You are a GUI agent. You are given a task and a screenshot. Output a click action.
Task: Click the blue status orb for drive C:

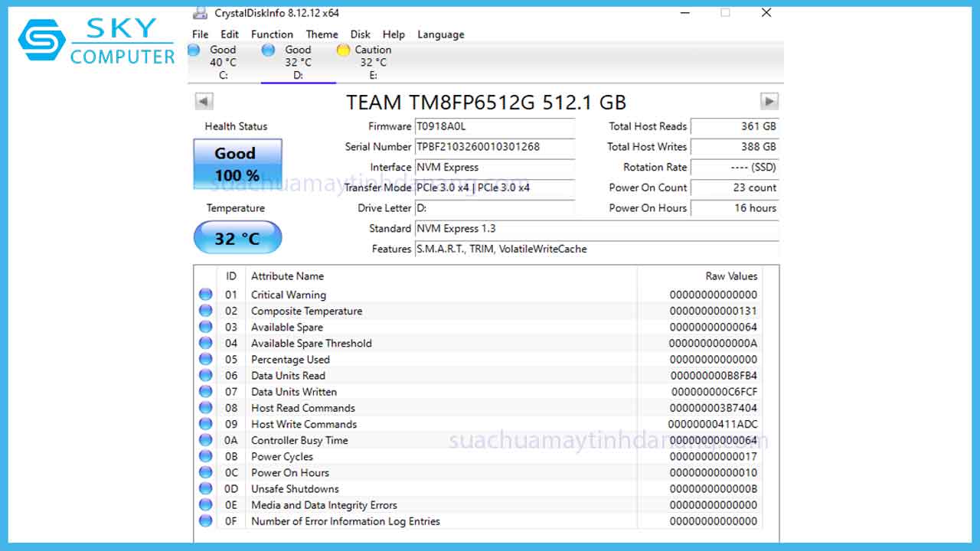[194, 50]
